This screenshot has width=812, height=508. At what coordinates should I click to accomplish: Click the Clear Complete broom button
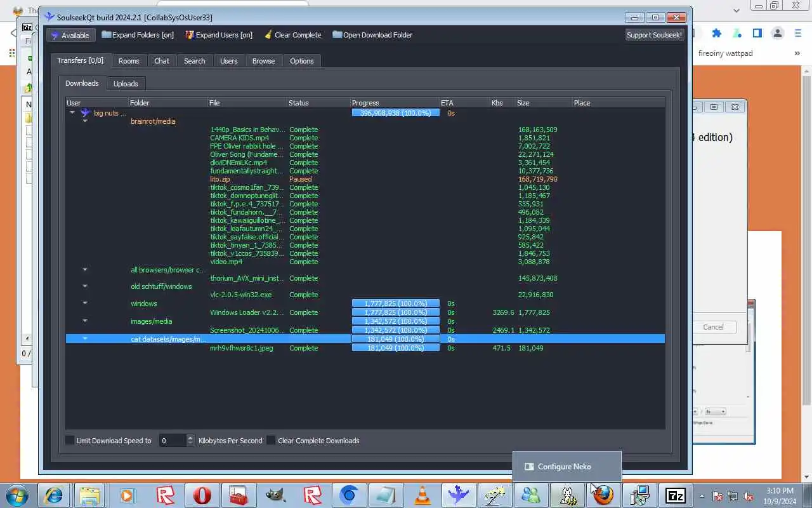pyautogui.click(x=292, y=35)
